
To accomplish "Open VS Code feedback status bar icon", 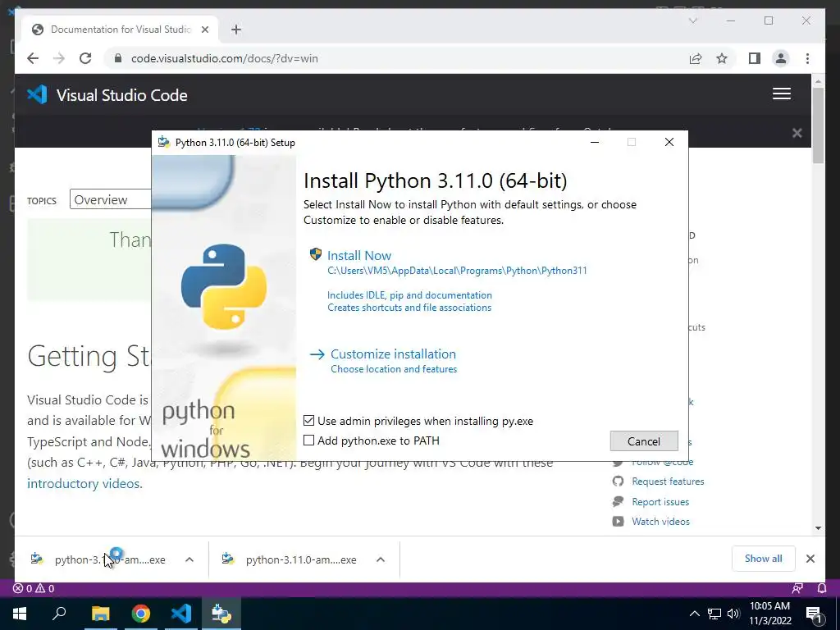I will tap(797, 588).
